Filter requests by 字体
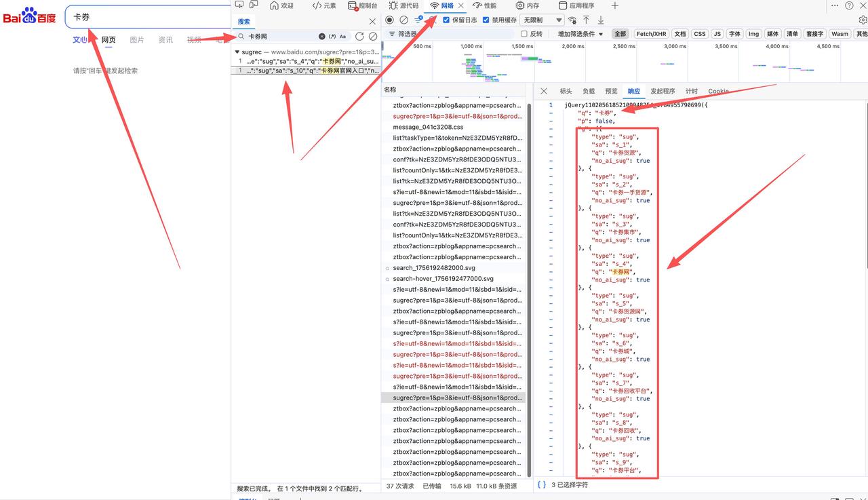 tap(734, 34)
